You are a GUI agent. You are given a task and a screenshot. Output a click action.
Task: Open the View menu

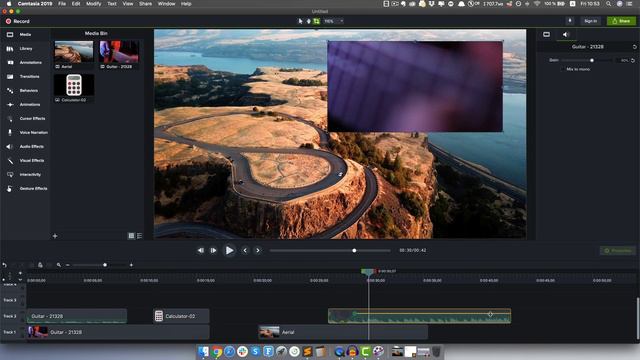(x=128, y=4)
